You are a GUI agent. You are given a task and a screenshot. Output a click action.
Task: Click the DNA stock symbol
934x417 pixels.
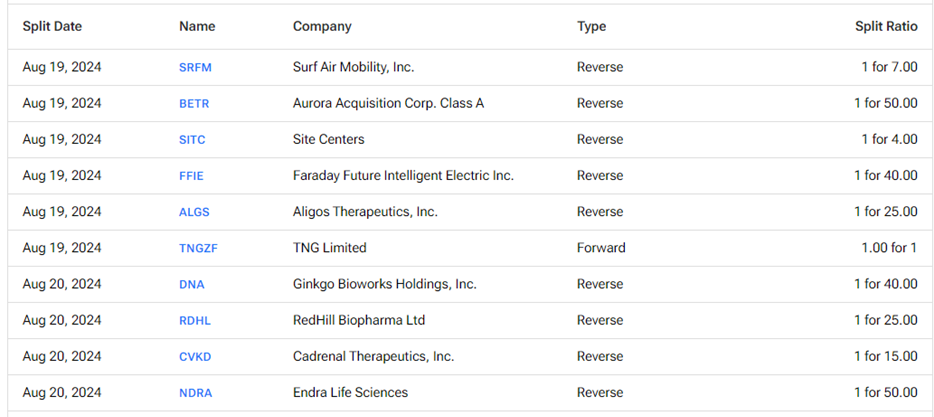tap(191, 284)
